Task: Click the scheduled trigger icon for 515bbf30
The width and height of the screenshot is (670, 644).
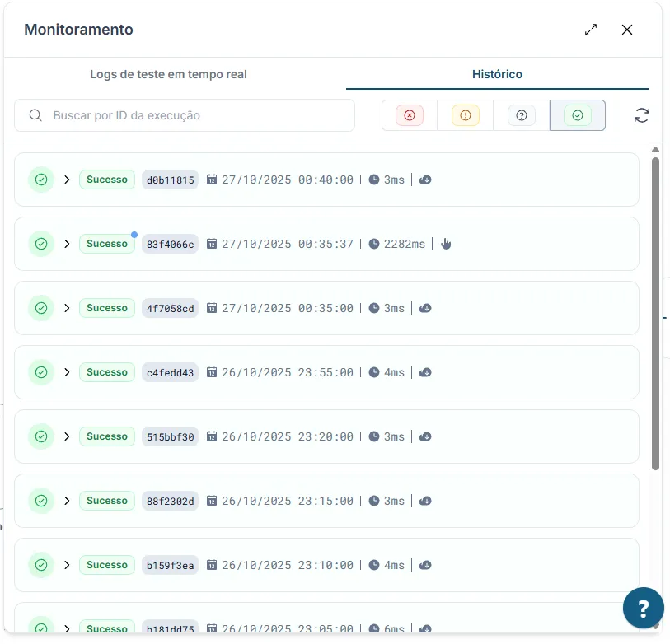Action: click(425, 436)
